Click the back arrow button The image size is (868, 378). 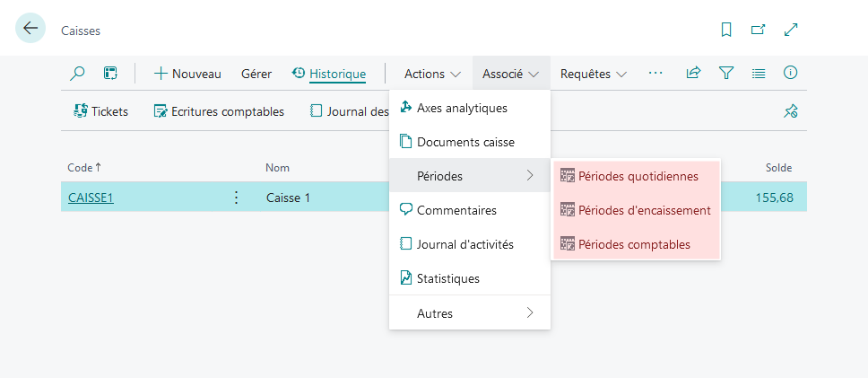tap(30, 28)
